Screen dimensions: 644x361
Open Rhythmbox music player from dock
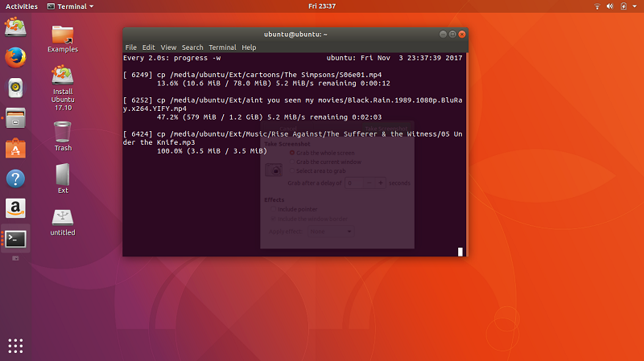click(x=15, y=88)
